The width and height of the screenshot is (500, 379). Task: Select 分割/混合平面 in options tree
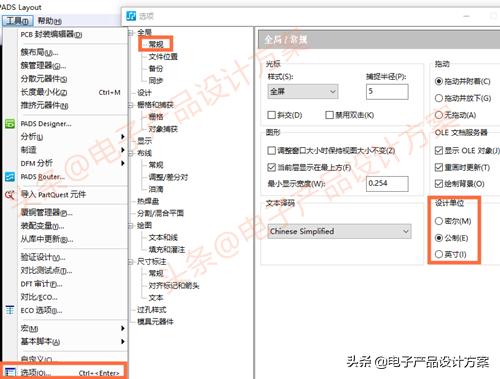tap(161, 213)
